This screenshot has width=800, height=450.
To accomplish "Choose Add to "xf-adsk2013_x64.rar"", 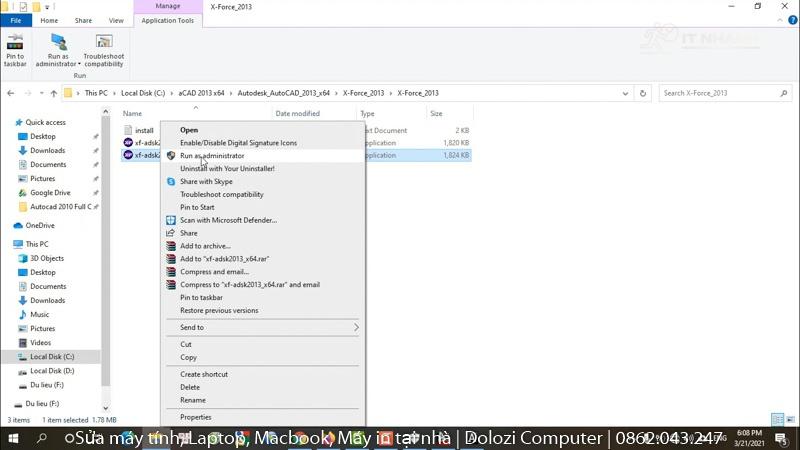I will [x=263, y=259].
